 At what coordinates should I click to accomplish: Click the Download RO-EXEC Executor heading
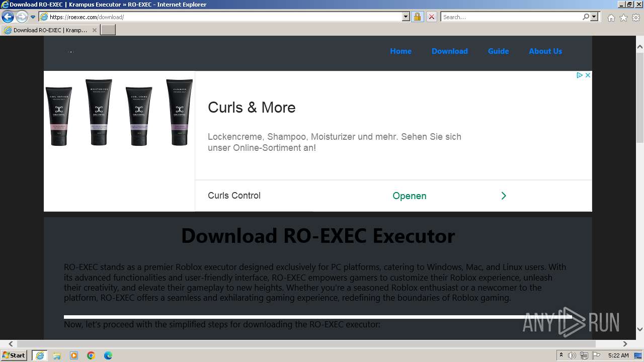point(318,236)
